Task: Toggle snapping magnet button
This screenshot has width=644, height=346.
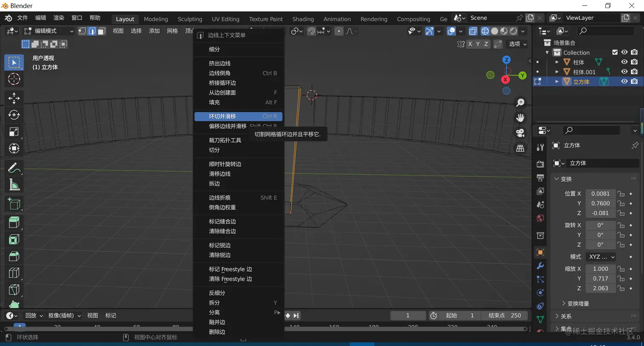Action: coord(311,31)
